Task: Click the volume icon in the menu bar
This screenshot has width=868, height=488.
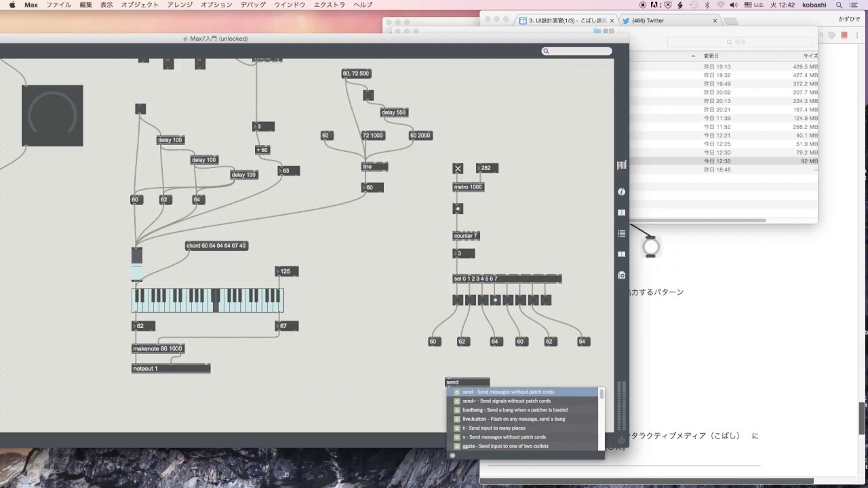Action: [734, 5]
